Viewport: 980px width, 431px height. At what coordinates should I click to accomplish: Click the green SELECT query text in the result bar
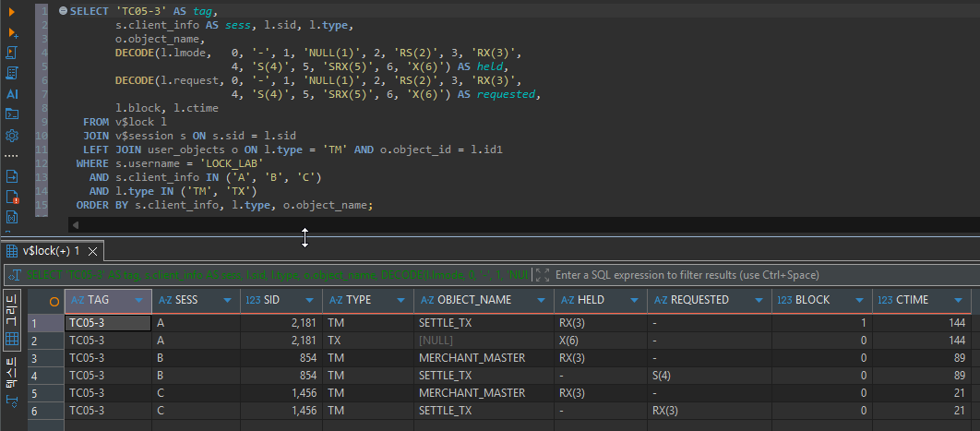coord(278,275)
